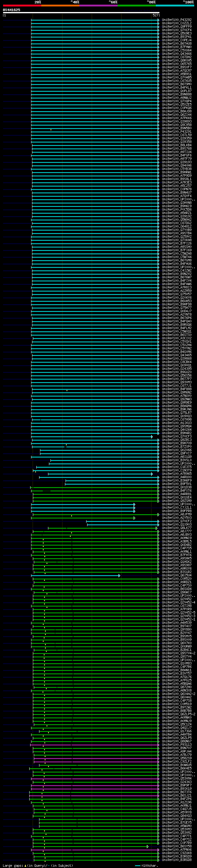Select the UniRef100_Q39193 entry
Screen dimensions: 197x868
tap(176, 162)
